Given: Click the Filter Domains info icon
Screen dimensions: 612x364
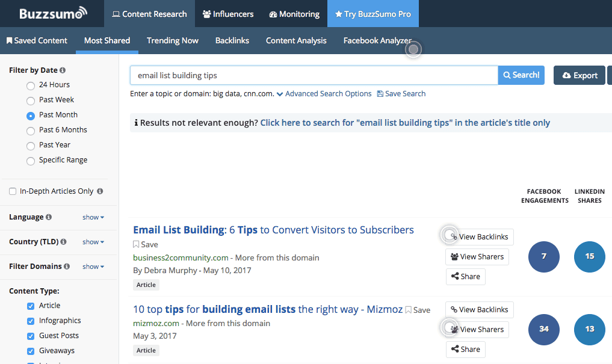Looking at the screenshot, I should [x=67, y=267].
